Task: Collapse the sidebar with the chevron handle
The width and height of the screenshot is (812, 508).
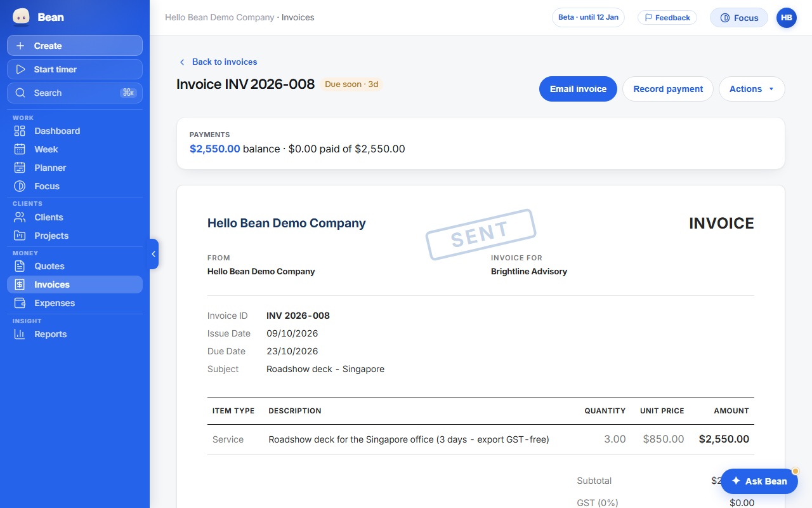Action: [x=154, y=254]
